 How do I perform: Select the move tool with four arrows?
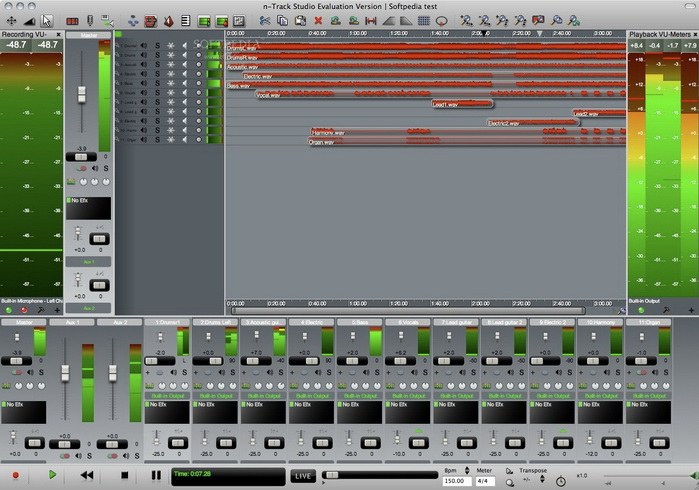point(10,20)
